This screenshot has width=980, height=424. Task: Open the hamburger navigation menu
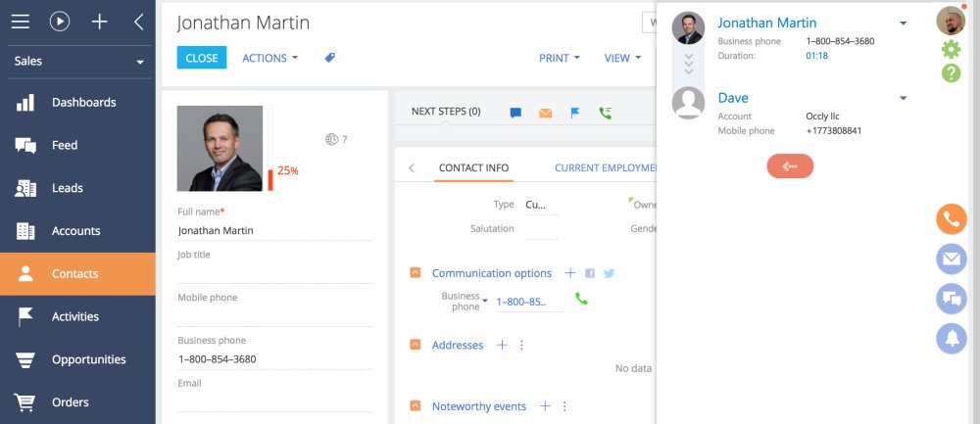tap(20, 22)
